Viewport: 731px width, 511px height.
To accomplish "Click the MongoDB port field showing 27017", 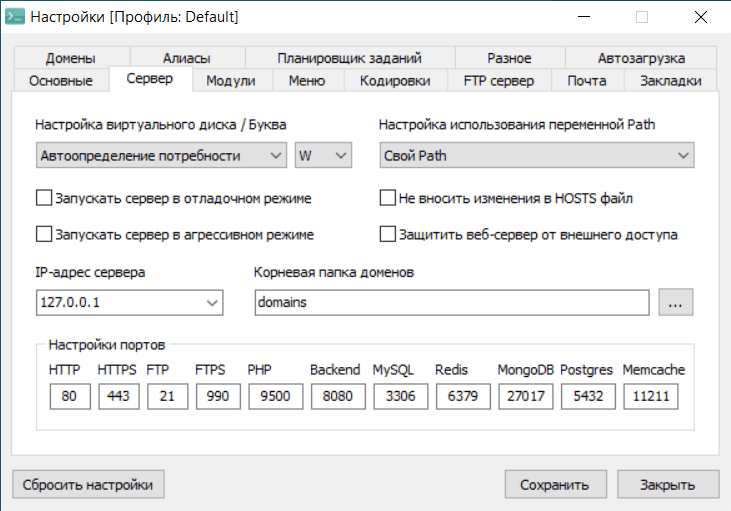I will click(525, 396).
